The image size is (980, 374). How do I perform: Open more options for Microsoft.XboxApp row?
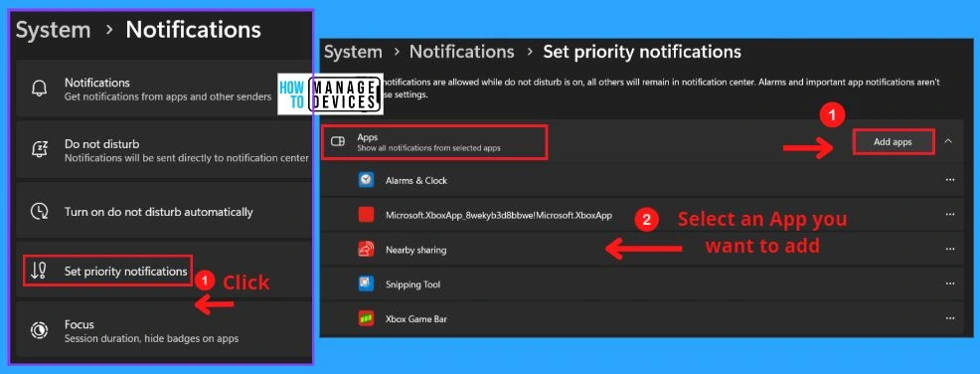(950, 215)
